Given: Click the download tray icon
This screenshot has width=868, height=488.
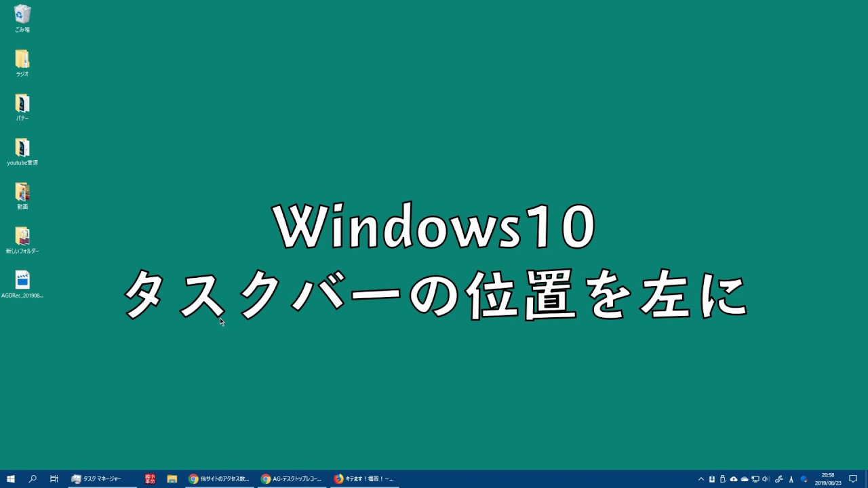Looking at the screenshot, I should 712,479.
